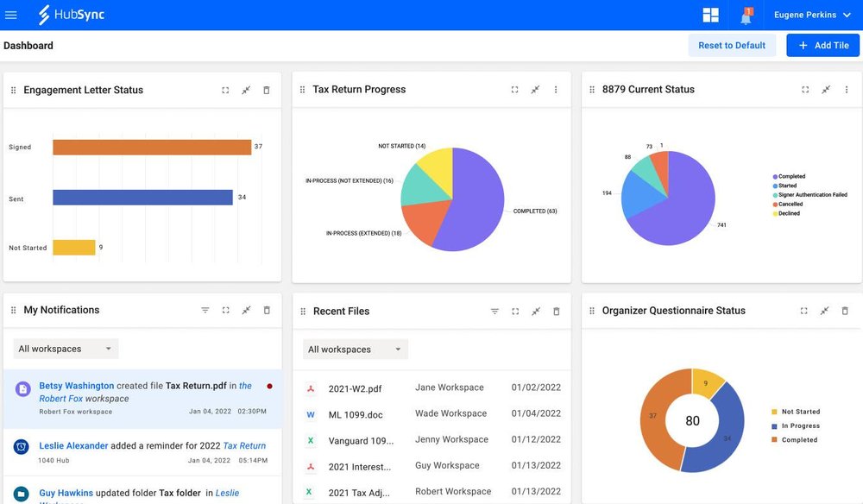Collapse the Engagement Letter Status tile

pyautogui.click(x=246, y=90)
